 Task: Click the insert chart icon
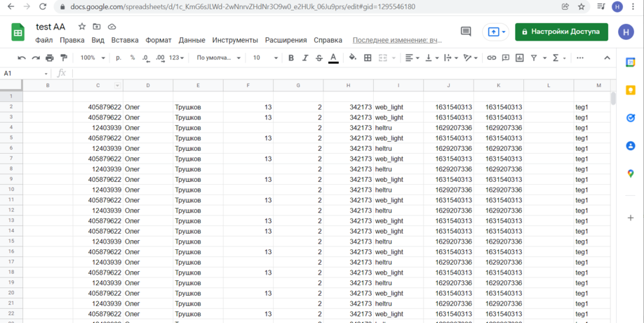tap(520, 58)
